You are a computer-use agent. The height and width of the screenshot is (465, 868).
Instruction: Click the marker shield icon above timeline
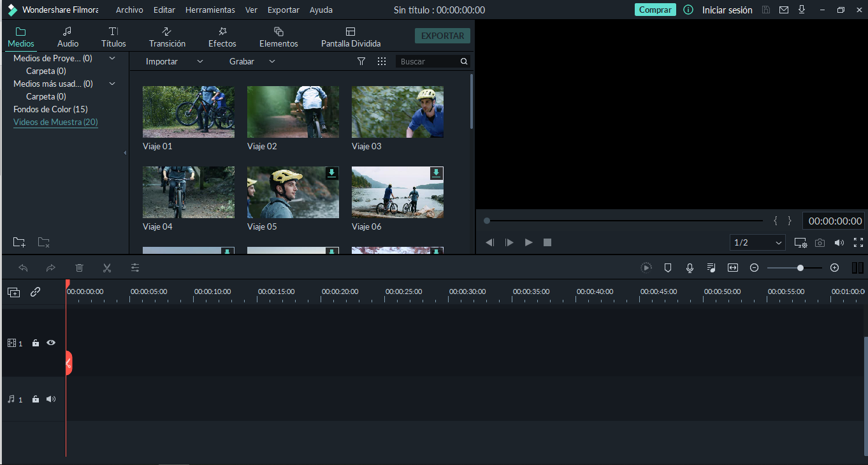668,268
